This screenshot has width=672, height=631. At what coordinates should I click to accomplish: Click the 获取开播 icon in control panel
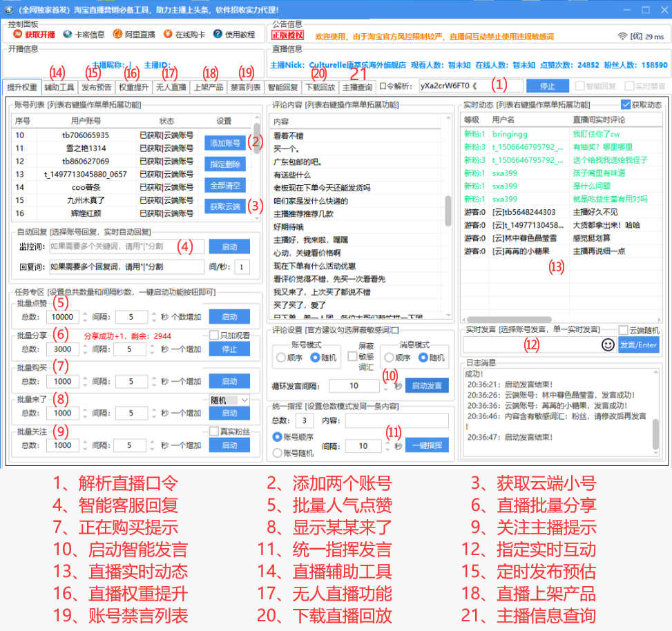point(18,34)
